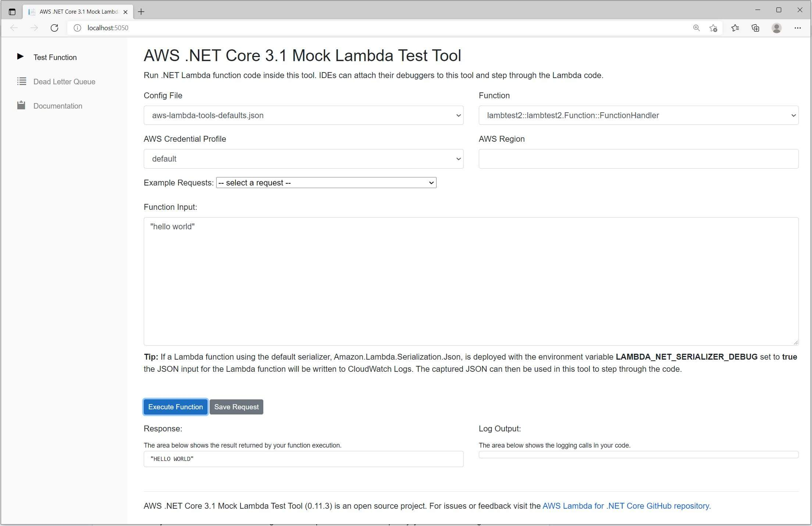Click the Function Input resize handle corner
812x526 pixels.
pos(795,342)
